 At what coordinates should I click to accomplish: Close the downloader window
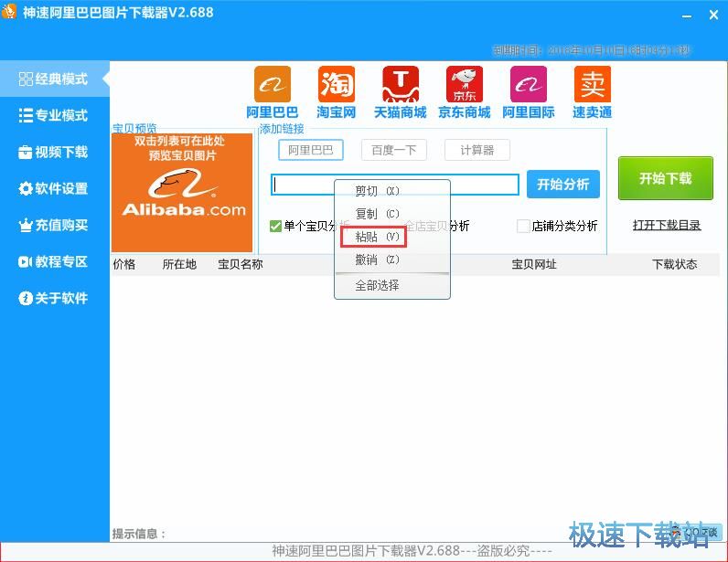coord(714,16)
